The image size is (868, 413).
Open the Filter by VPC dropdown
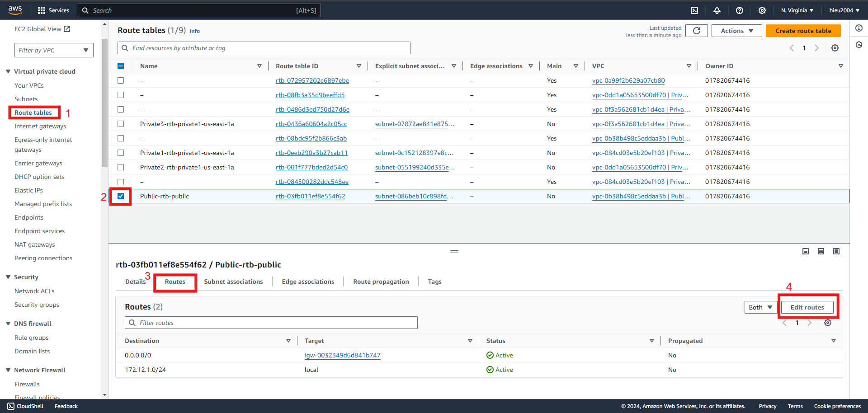54,50
